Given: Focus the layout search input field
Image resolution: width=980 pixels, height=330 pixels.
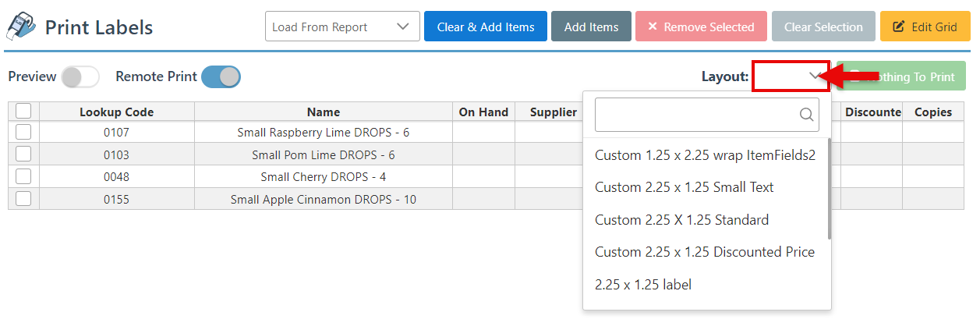Looking at the screenshot, I should click(695, 115).
